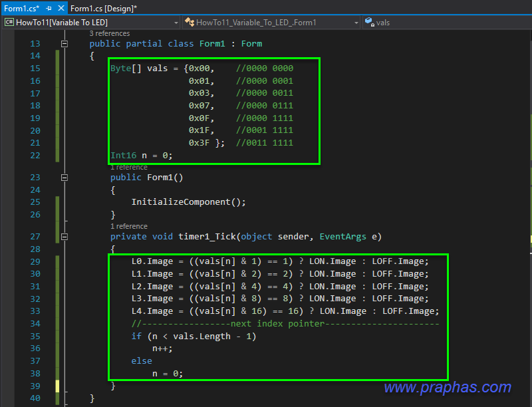Click the '//0000 1111' comment on line 19
The image size is (532, 407).
265,118
